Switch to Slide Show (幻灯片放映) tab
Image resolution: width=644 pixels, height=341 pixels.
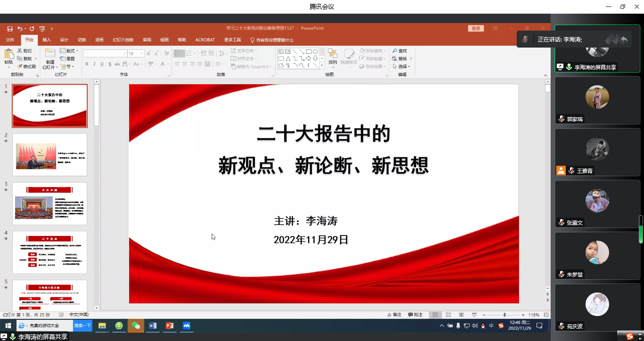(x=123, y=40)
